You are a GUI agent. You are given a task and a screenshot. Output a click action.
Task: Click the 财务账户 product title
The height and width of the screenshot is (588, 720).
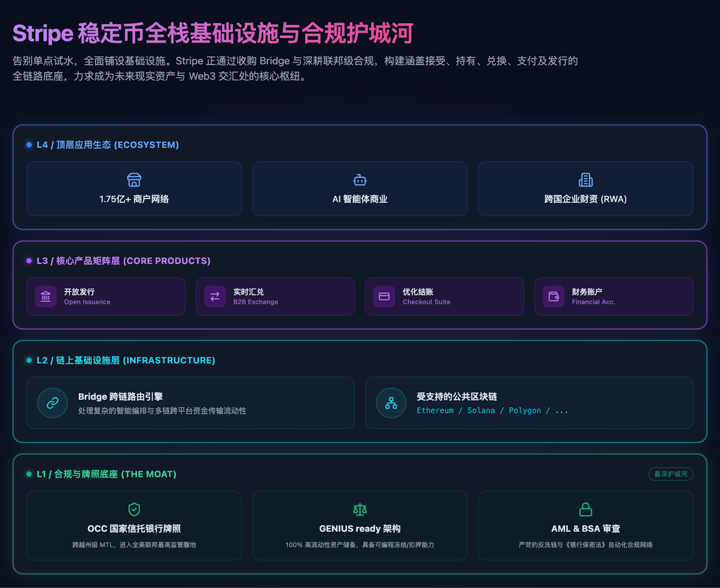587,292
